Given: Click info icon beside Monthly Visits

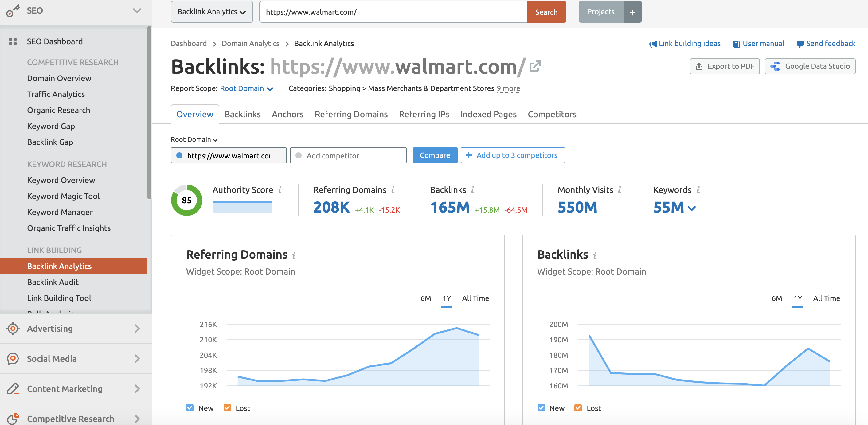Looking at the screenshot, I should 619,190.
